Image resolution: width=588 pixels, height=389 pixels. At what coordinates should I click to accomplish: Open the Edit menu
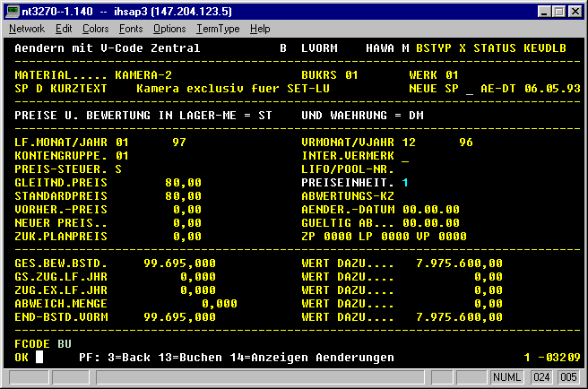click(x=64, y=29)
